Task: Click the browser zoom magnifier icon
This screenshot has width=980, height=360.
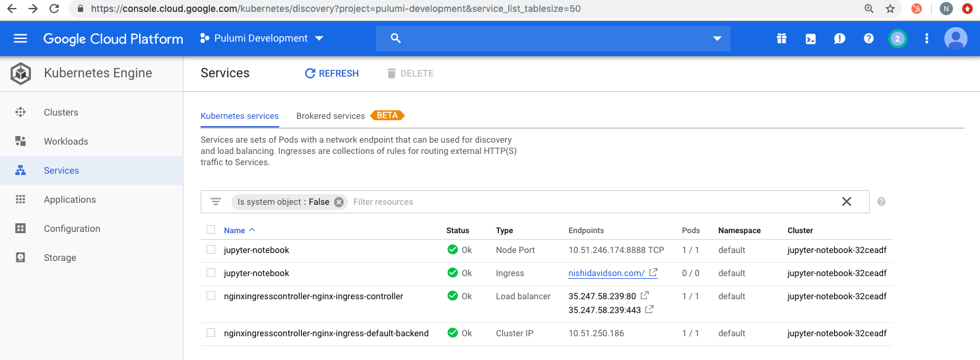Action: [x=869, y=9]
